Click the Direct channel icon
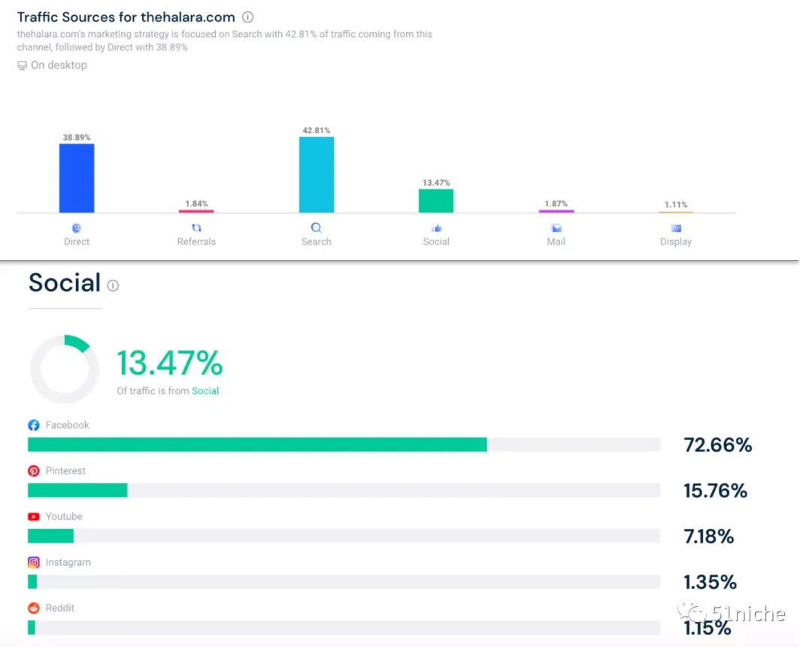 coord(77,228)
